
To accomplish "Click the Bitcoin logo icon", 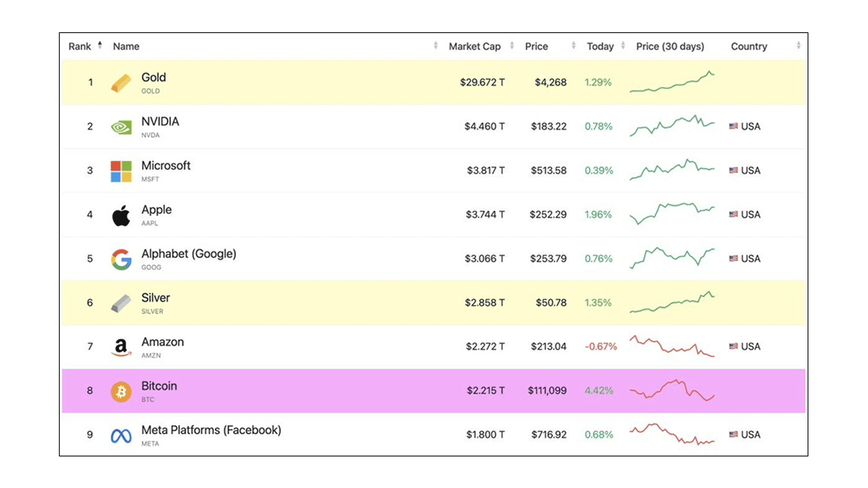I will (121, 391).
